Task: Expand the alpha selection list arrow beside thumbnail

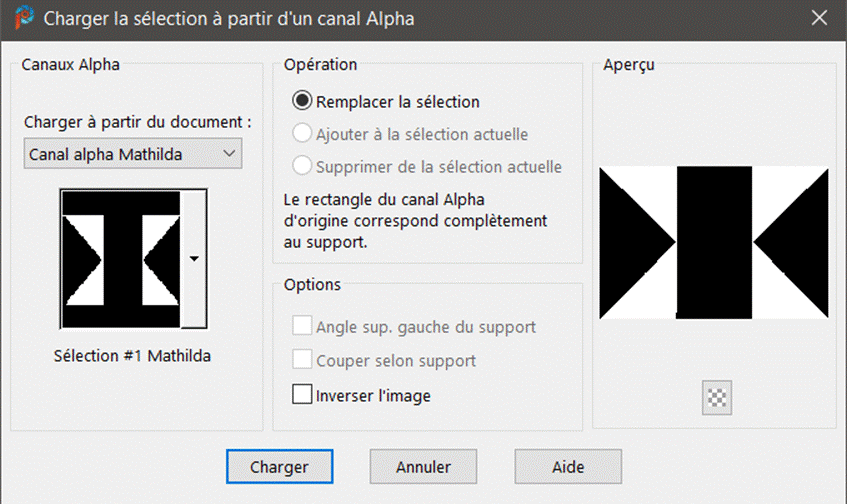Action: 194,258
